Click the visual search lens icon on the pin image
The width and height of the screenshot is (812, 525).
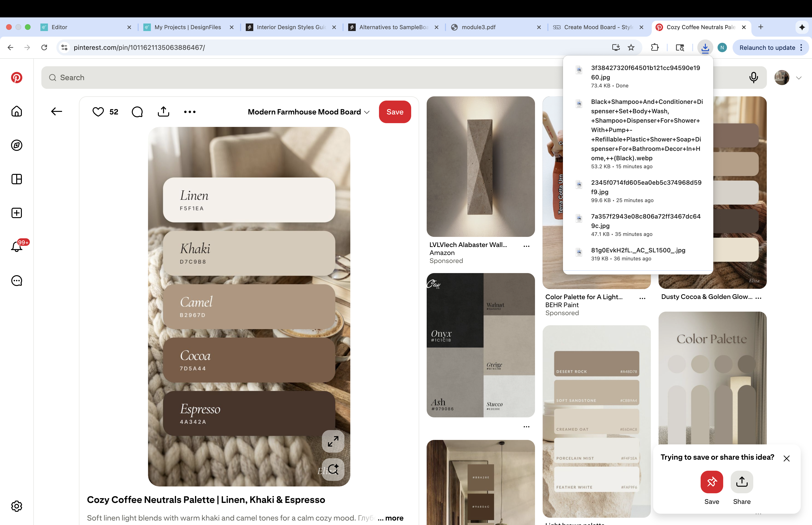click(x=333, y=470)
